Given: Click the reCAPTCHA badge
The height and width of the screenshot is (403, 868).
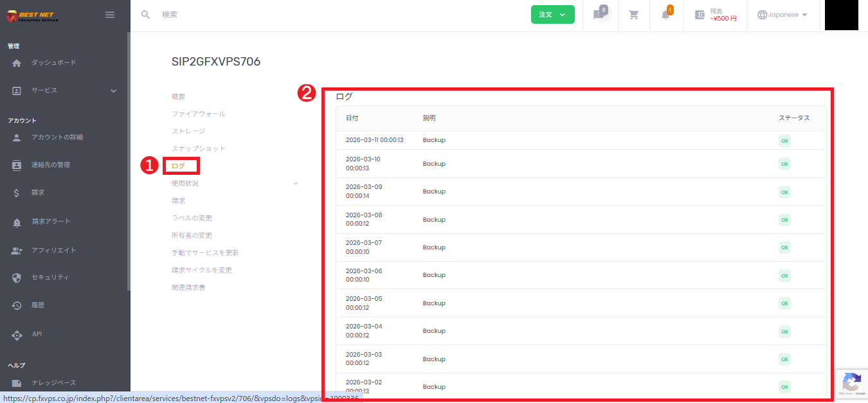Looking at the screenshot, I should click(851, 384).
